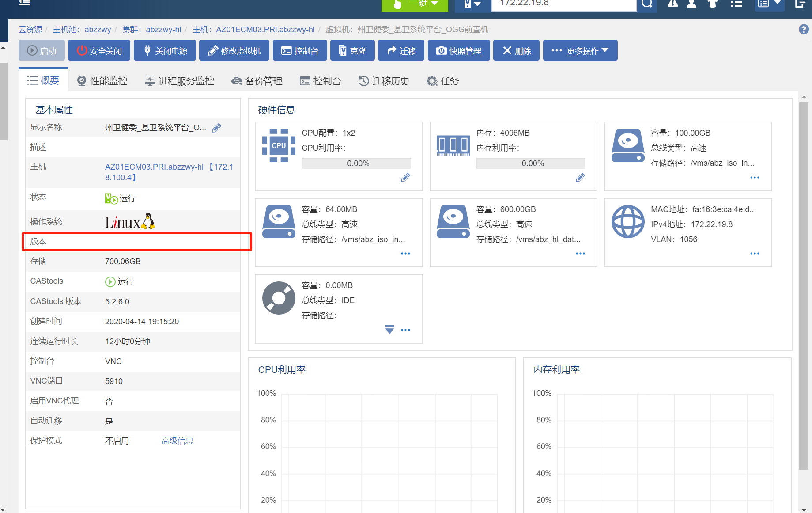Click the logout icon in top bar

pyautogui.click(x=801, y=4)
